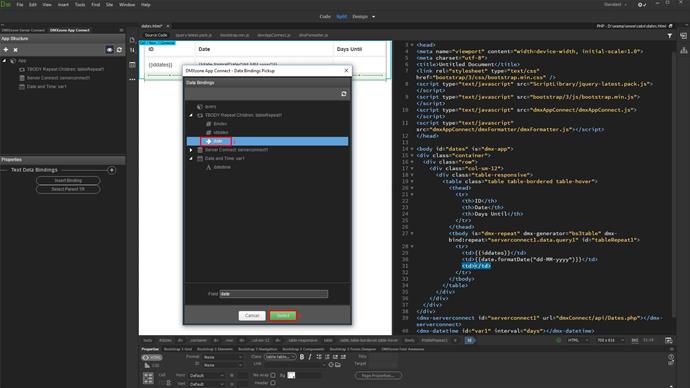Image resolution: width=690 pixels, height=388 pixels.
Task: Open the HTML language dropdown in status bar
Action: point(577,340)
